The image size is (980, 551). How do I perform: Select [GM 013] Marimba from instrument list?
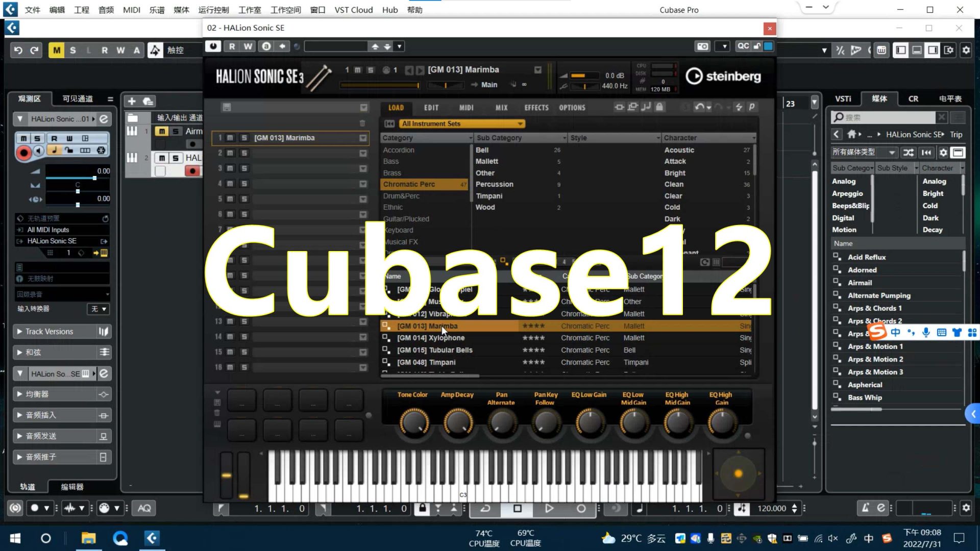(x=428, y=325)
